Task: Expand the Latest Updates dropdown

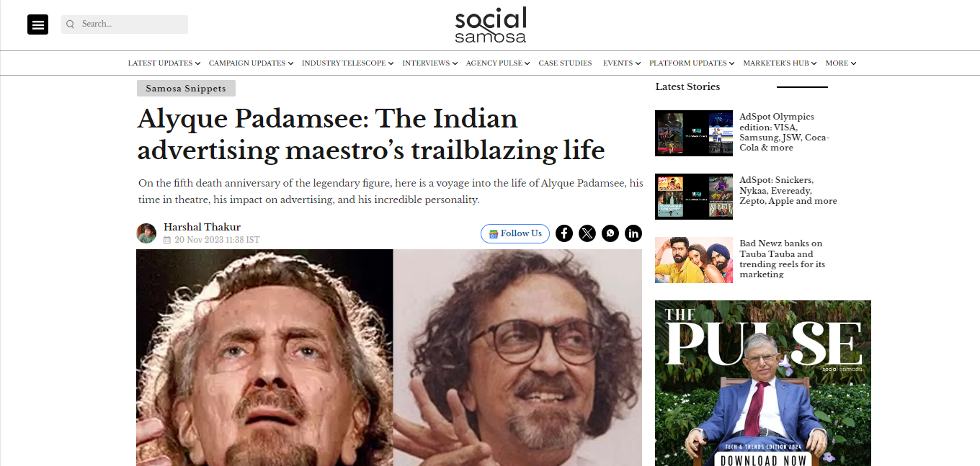Action: (164, 63)
